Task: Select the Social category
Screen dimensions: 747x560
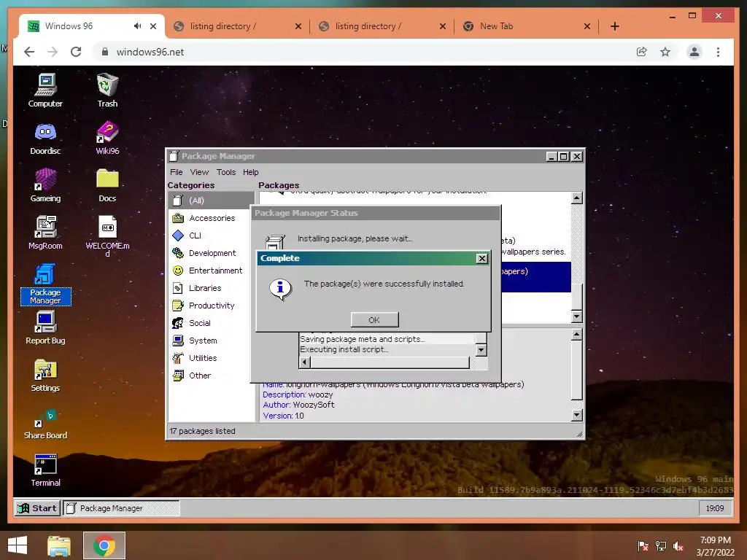Action: [211, 323]
